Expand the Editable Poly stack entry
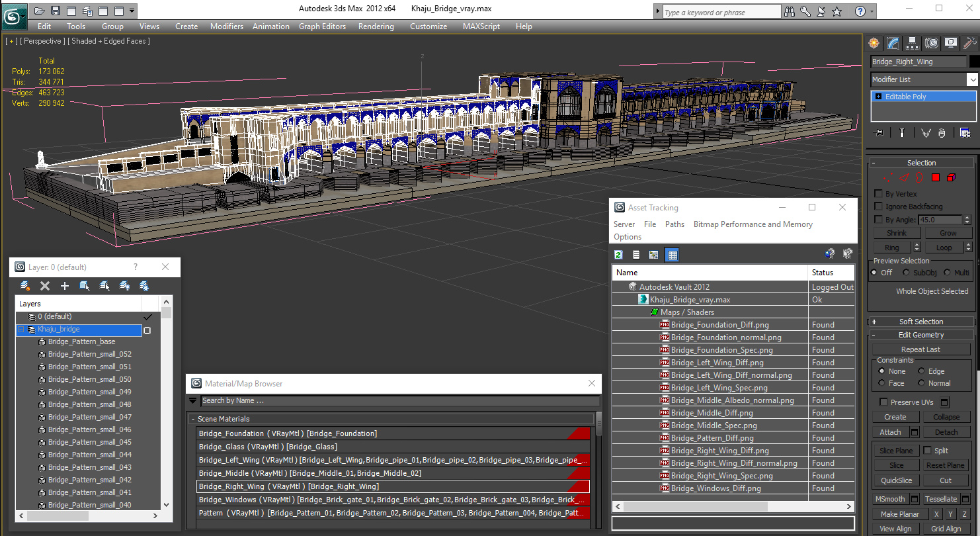The height and width of the screenshot is (536, 980). coord(878,97)
